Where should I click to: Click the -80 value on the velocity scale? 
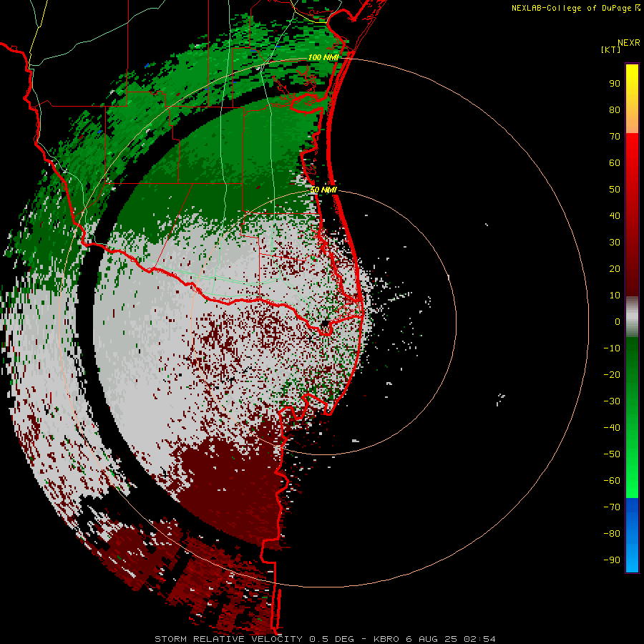pyautogui.click(x=612, y=534)
